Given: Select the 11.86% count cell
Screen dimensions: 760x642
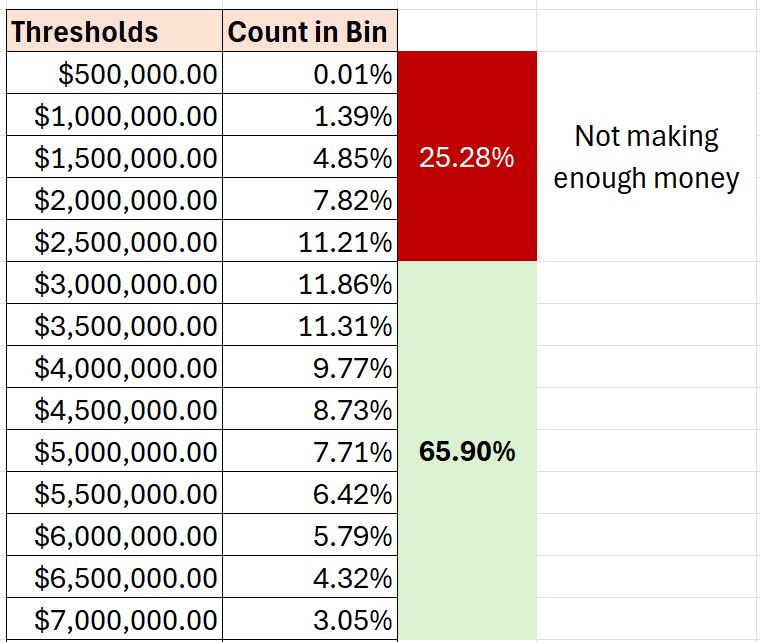Looking at the screenshot, I should 310,284.
